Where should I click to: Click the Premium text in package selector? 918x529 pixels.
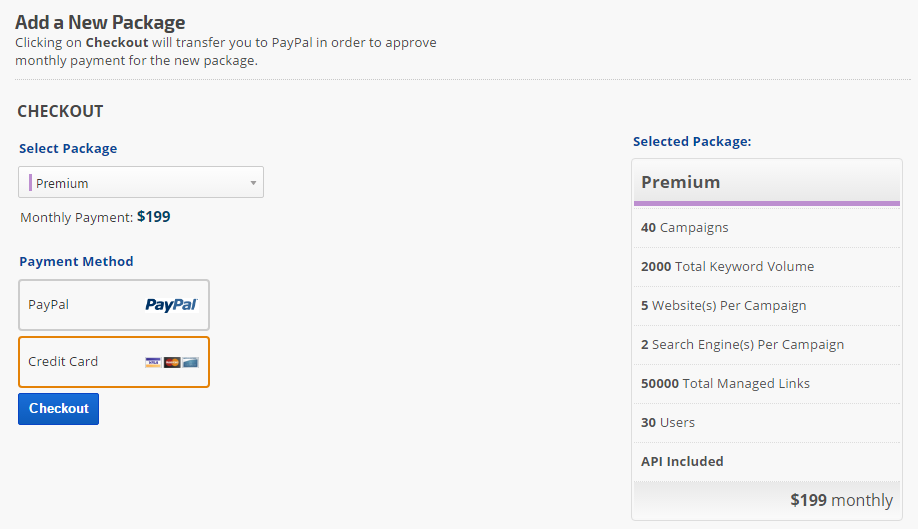pyautogui.click(x=62, y=184)
